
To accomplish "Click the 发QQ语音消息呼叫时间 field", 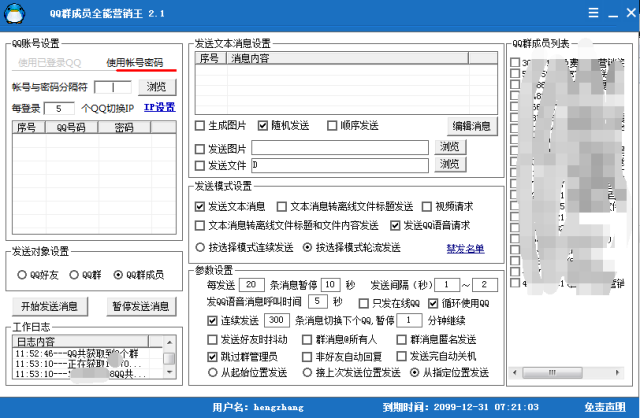I will click(318, 301).
